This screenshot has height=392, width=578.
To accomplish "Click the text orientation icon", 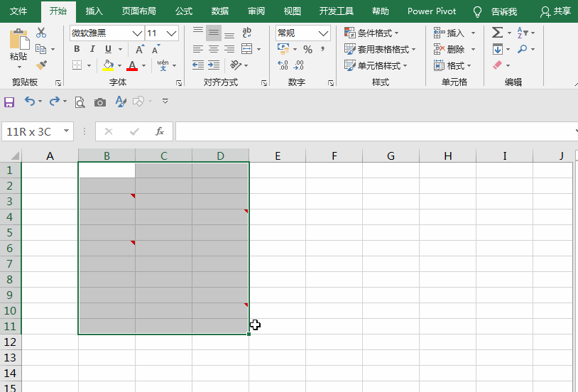I will tap(236, 65).
